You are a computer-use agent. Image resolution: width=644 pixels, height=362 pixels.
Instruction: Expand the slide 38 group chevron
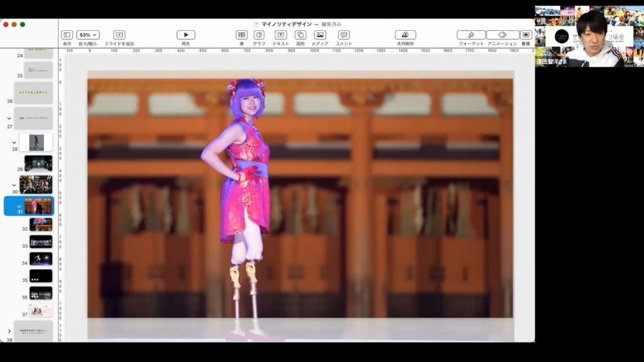pos(9,331)
